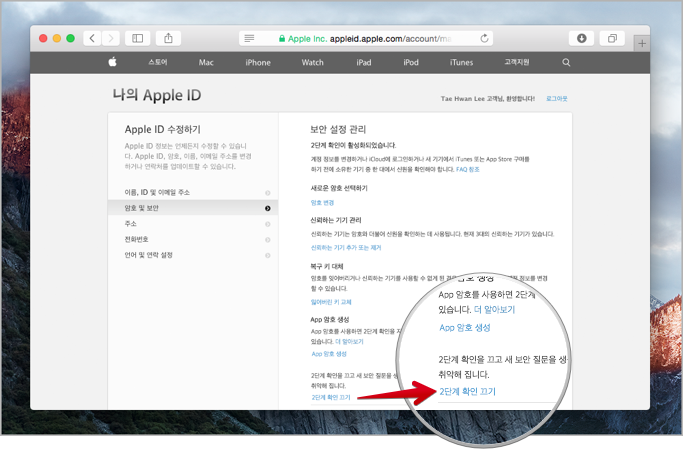
Task: Show all tabs overview
Action: tap(612, 38)
